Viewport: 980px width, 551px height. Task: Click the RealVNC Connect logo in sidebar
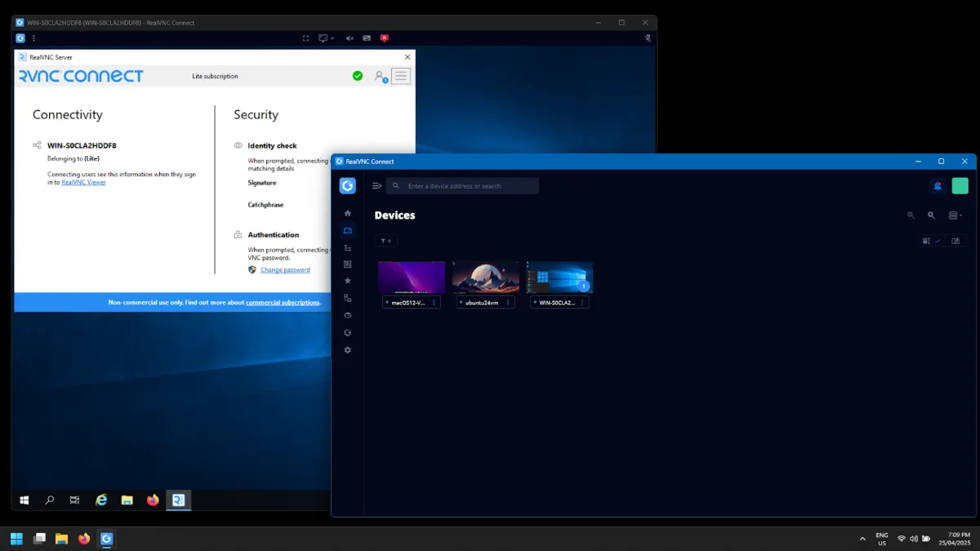[x=347, y=186]
